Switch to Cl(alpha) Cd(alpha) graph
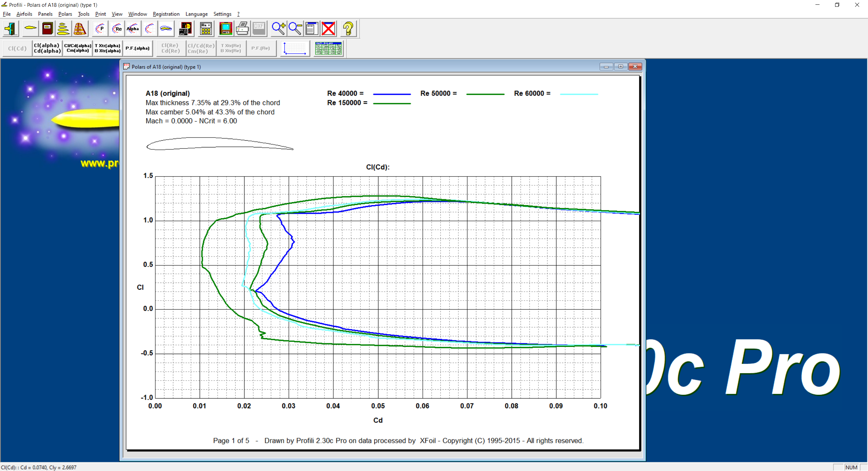Viewport: 868px width, 471px height. click(x=47, y=48)
